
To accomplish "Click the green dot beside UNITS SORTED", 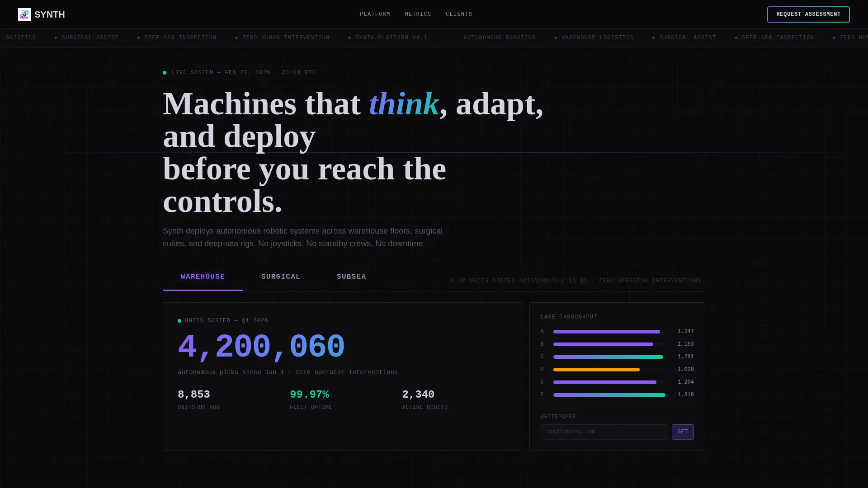I will (179, 321).
